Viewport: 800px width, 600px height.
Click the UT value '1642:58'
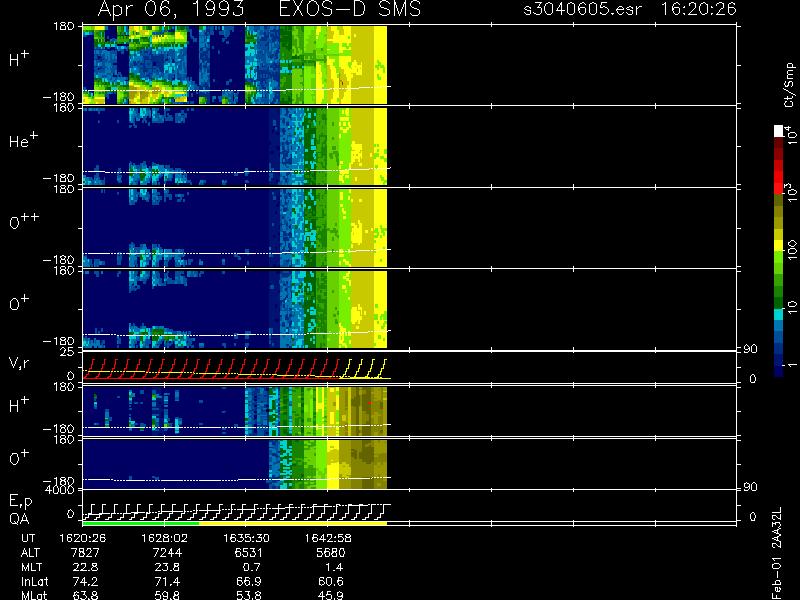[x=328, y=538]
